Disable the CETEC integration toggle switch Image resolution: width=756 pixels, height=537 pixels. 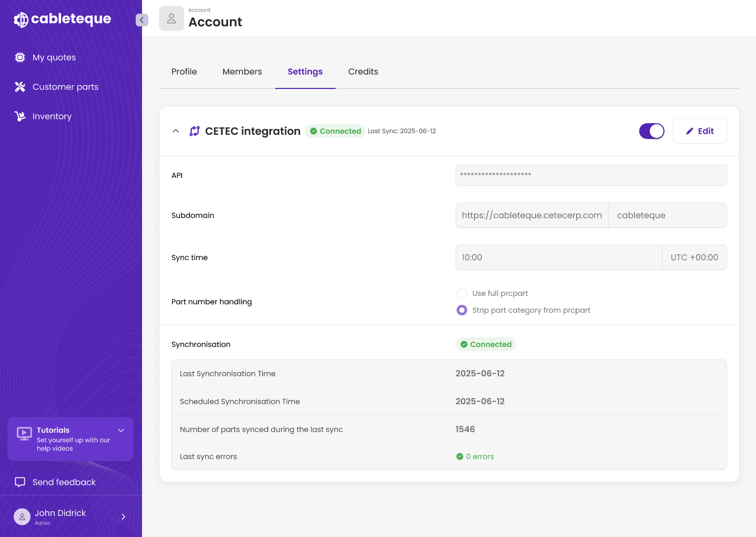click(651, 131)
